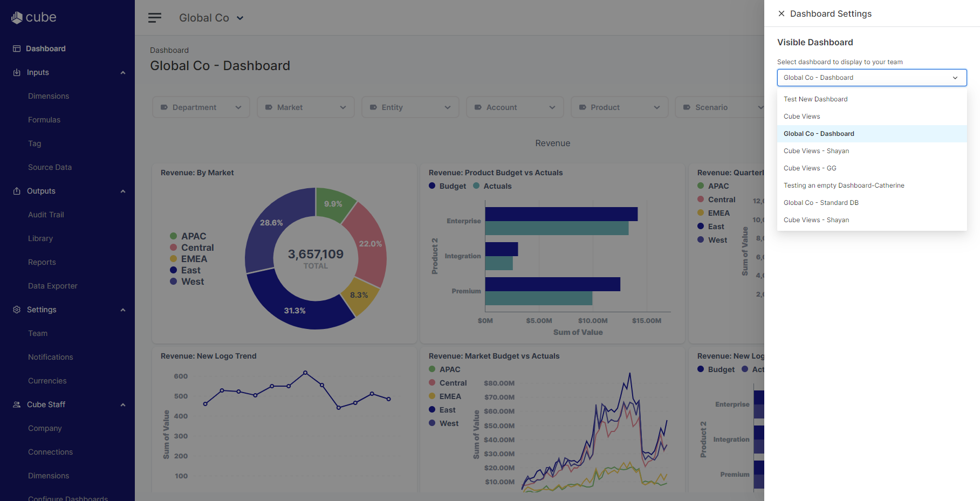Click the tag icon in Entity filter
Image resolution: width=980 pixels, height=501 pixels.
373,107
